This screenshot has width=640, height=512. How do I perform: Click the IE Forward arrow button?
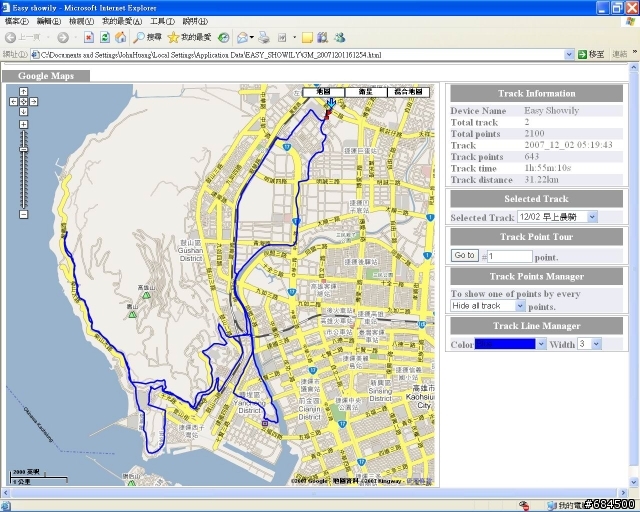tap(62, 38)
